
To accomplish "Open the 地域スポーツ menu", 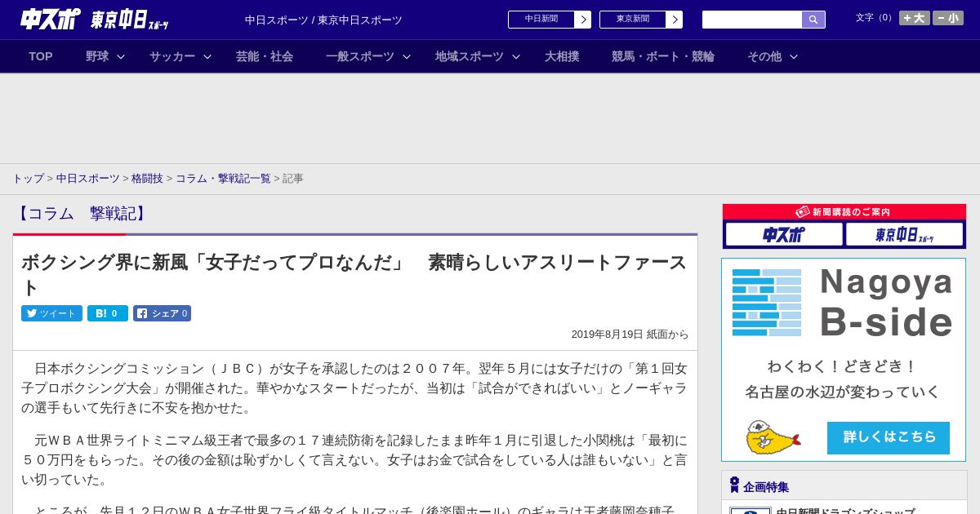I will pos(470,56).
